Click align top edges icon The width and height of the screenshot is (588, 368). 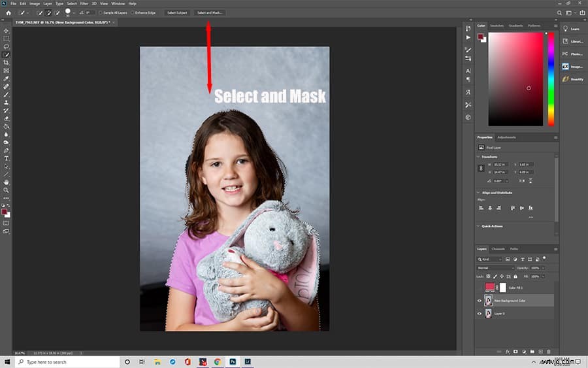(513, 208)
